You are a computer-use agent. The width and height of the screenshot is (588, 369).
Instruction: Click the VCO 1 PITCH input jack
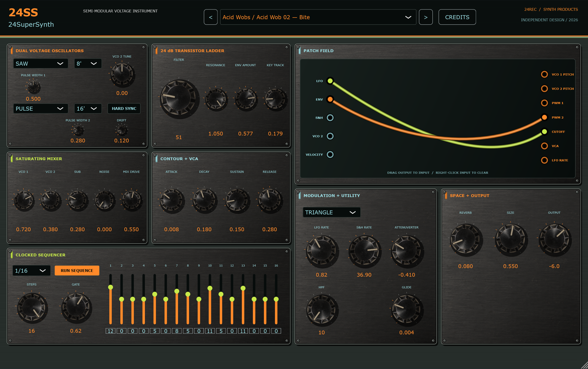(x=544, y=74)
